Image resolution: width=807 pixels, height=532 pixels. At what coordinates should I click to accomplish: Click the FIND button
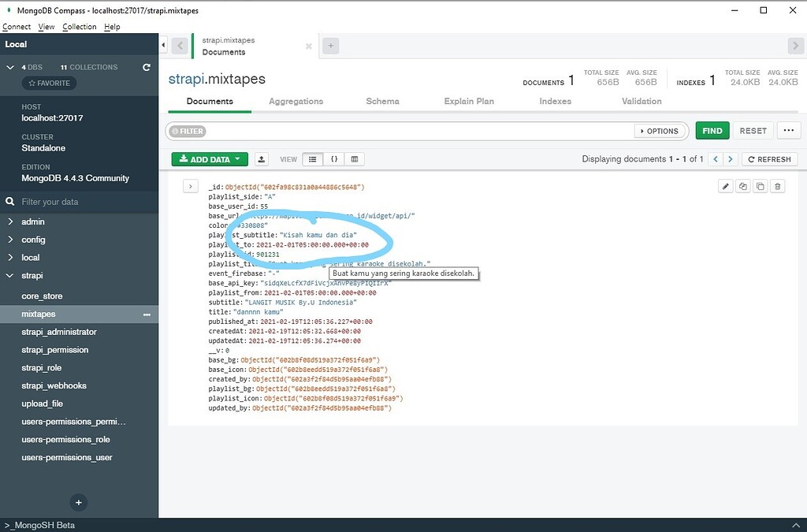(x=712, y=130)
